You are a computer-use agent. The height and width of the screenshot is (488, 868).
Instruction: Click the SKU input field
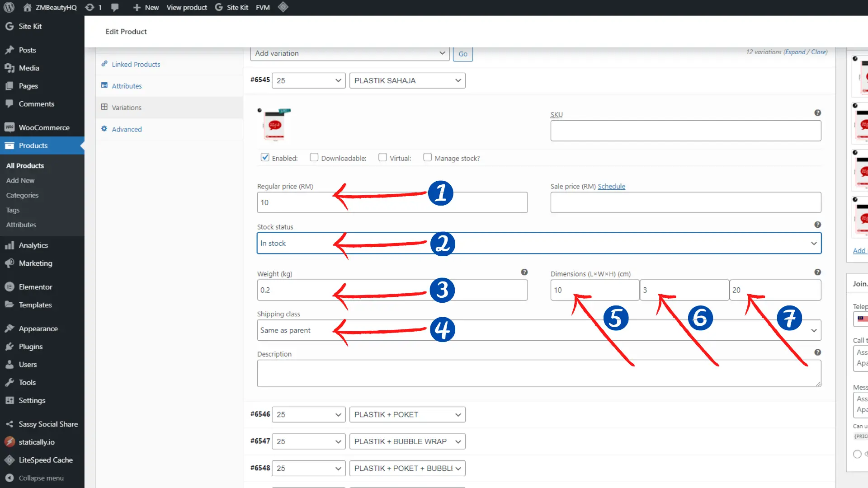686,131
